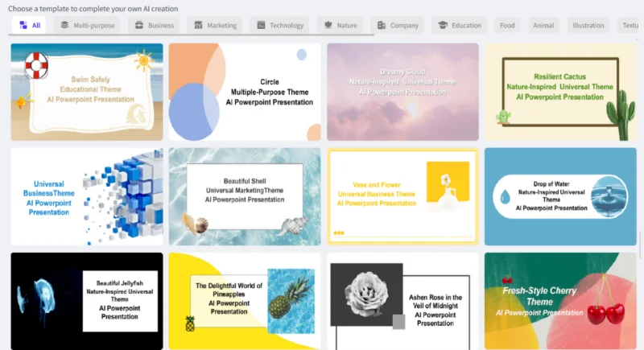Click the layers icon beside Multi-purpose

(x=64, y=25)
